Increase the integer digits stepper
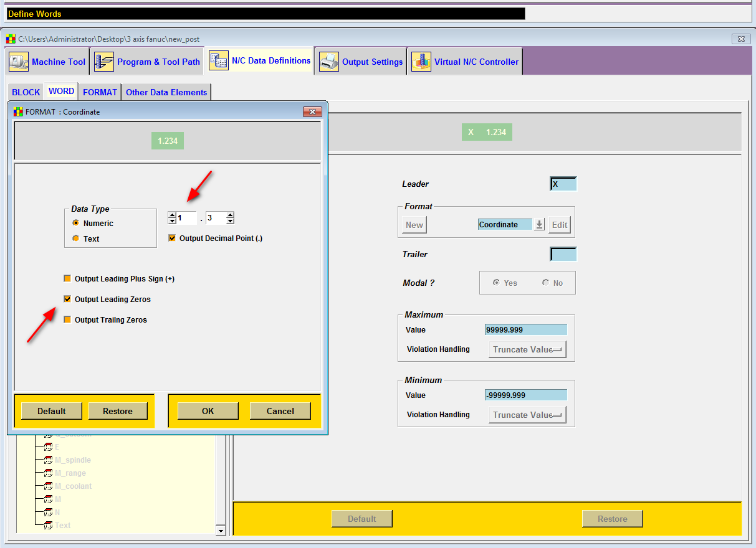756x548 pixels. pyautogui.click(x=172, y=215)
